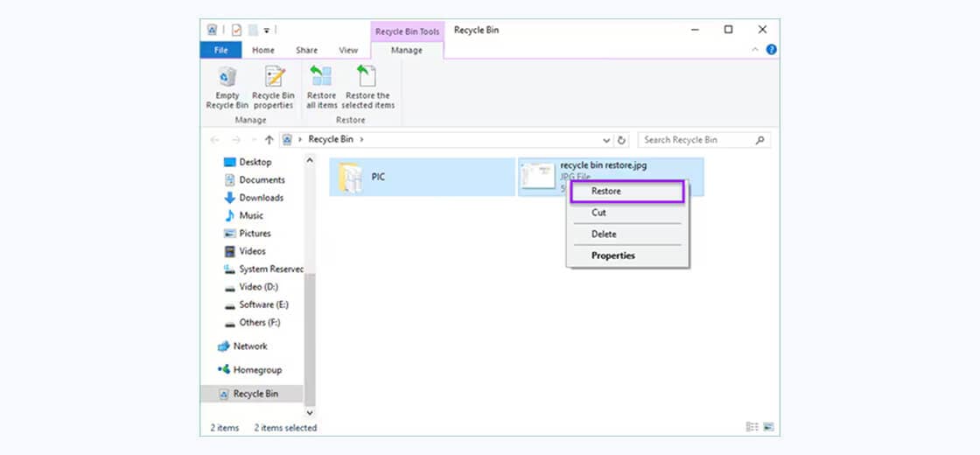
Task: Open Others (F:) drive in sidebar
Action: 259,323
